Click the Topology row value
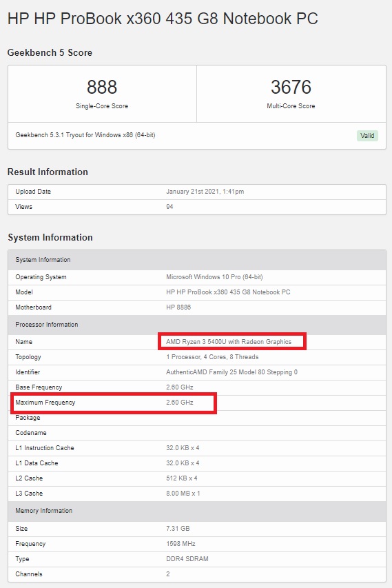Image resolution: width=392 pixels, height=588 pixels. click(x=212, y=357)
